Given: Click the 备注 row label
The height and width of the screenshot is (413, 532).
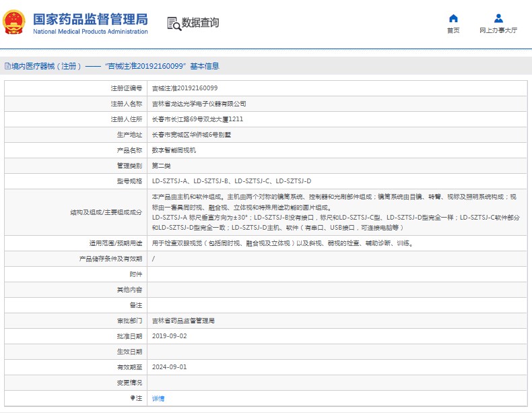Looking at the screenshot, I should click(136, 305).
